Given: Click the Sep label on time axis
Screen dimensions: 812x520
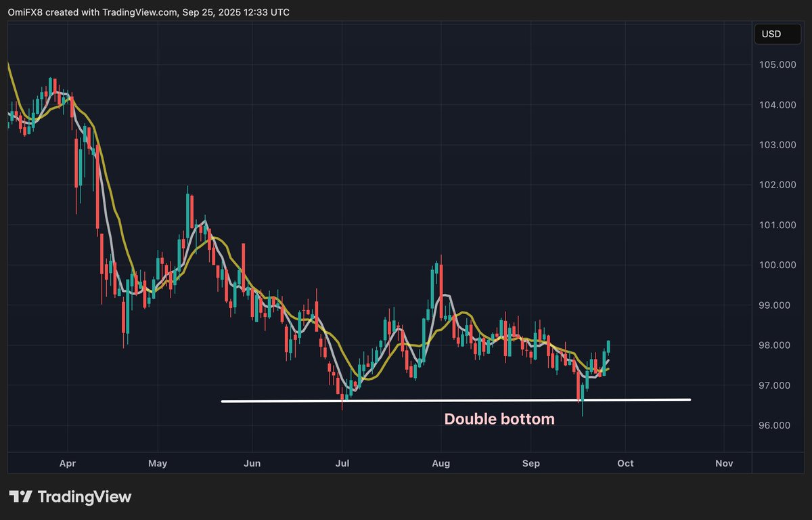Looking at the screenshot, I should [531, 464].
